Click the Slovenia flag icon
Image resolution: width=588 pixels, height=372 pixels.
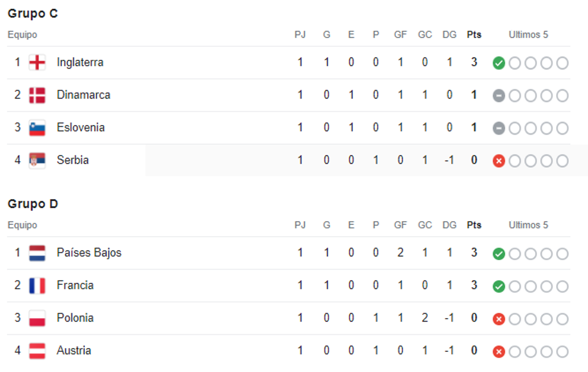(37, 128)
